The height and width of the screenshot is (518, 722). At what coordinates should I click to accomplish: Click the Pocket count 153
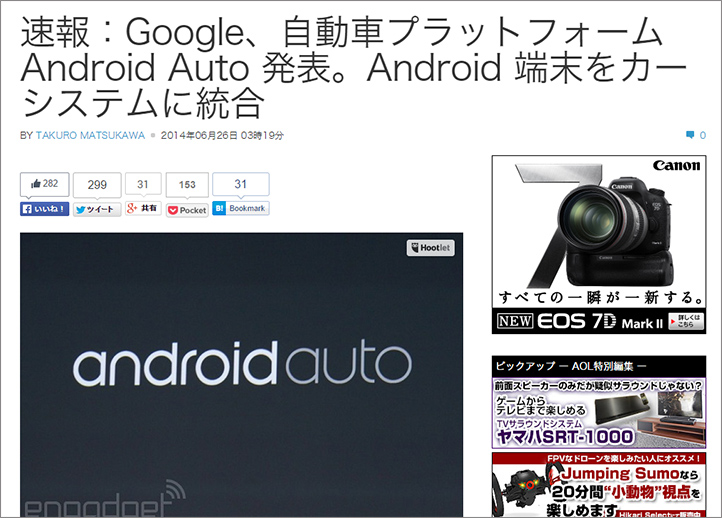point(187,185)
